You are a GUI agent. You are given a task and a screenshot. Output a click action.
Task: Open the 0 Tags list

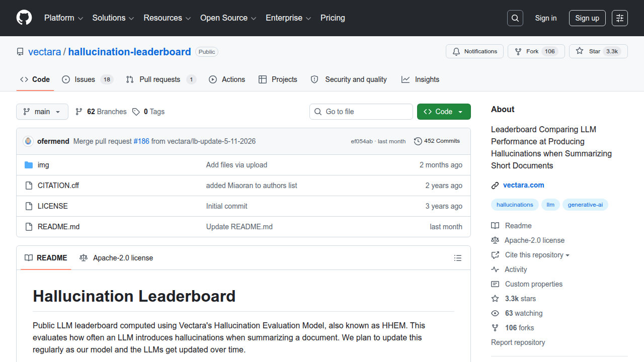coord(148,112)
